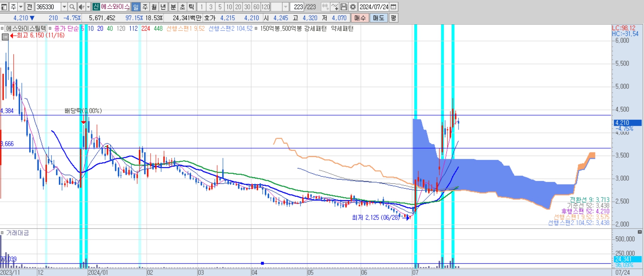
Task: Choose the 3 interval button
Action: click(211, 7)
